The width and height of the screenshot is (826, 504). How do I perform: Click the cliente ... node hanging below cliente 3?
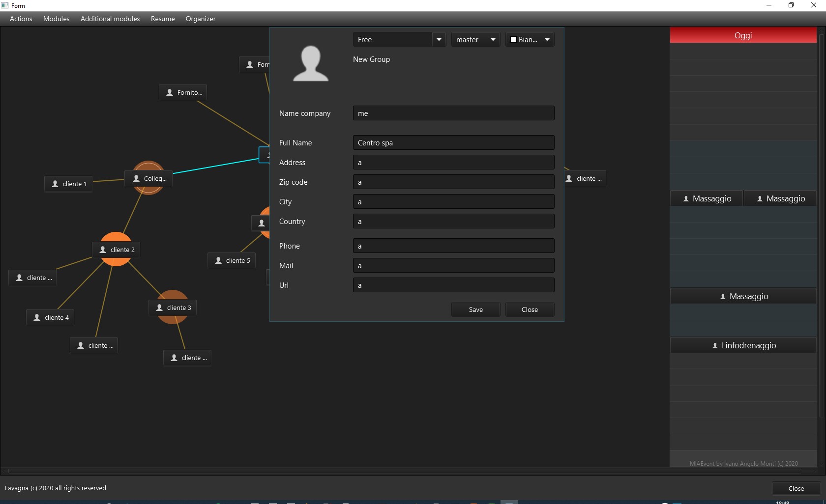click(187, 358)
